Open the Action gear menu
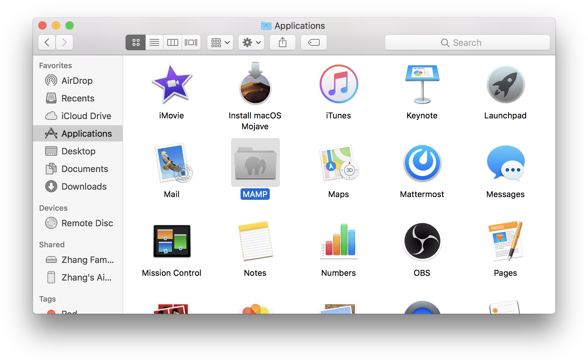The height and width of the screenshot is (364, 588). pyautogui.click(x=251, y=42)
